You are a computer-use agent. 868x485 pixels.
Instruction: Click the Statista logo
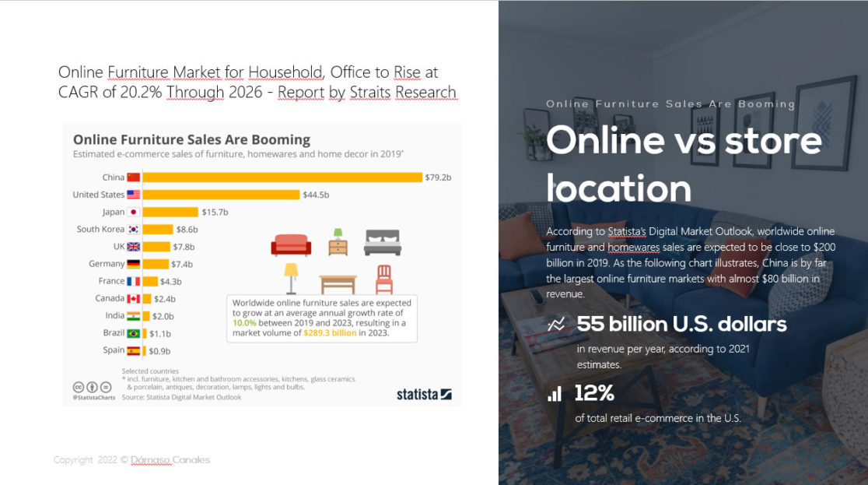(x=424, y=393)
